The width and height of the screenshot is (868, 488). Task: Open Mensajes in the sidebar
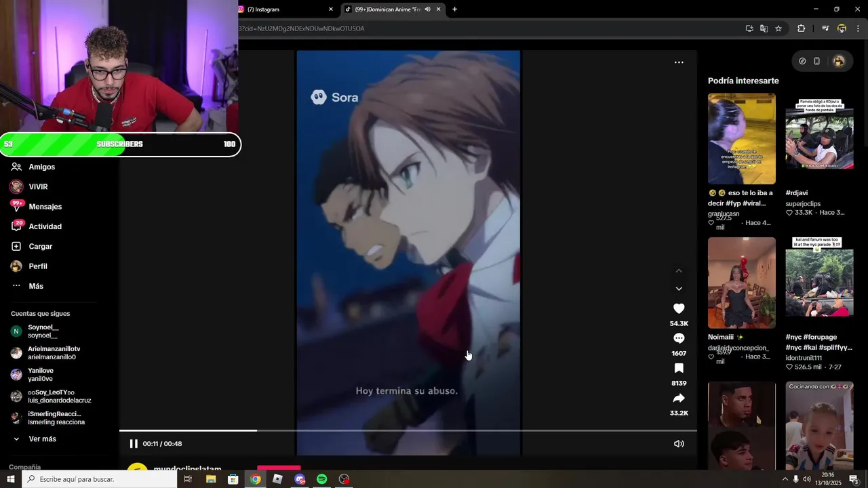tap(45, 207)
